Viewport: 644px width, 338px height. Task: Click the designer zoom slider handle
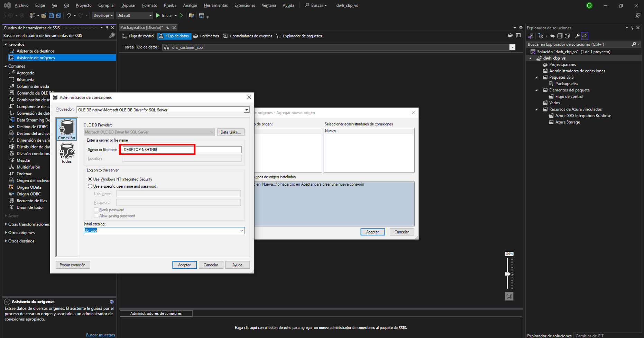click(507, 274)
